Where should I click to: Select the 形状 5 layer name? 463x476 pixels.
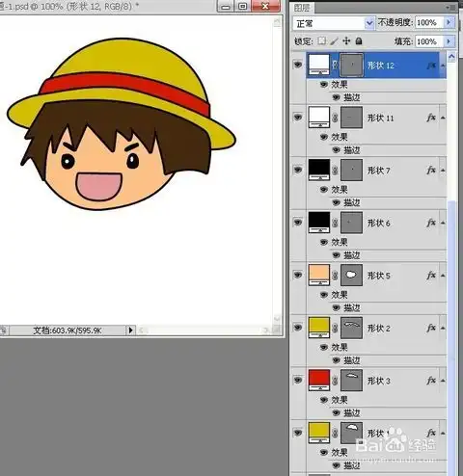point(379,276)
